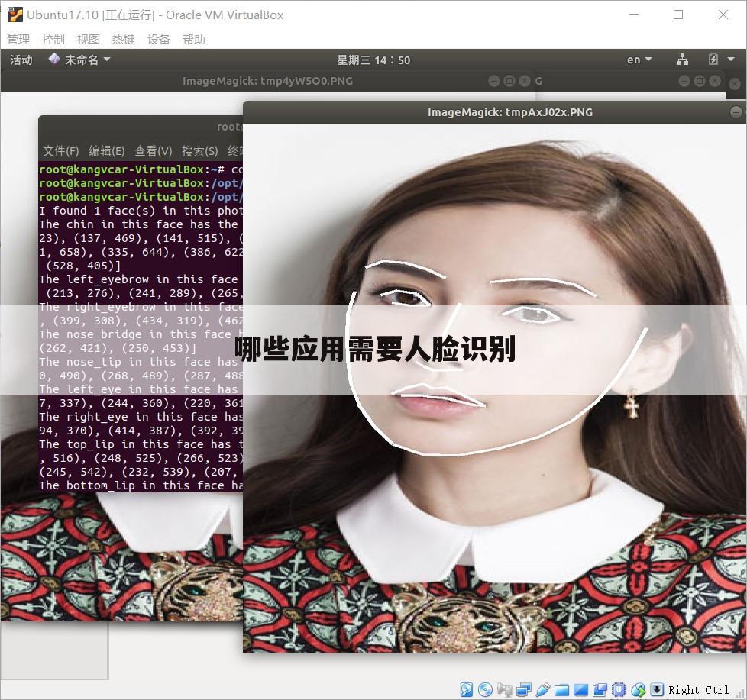Expand the Ubuntu system menu arrow

[x=731, y=60]
